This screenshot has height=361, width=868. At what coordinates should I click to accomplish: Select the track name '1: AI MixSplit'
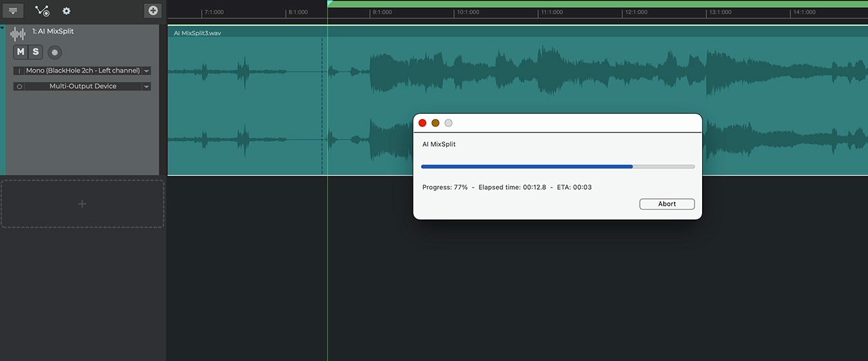pyautogui.click(x=53, y=31)
